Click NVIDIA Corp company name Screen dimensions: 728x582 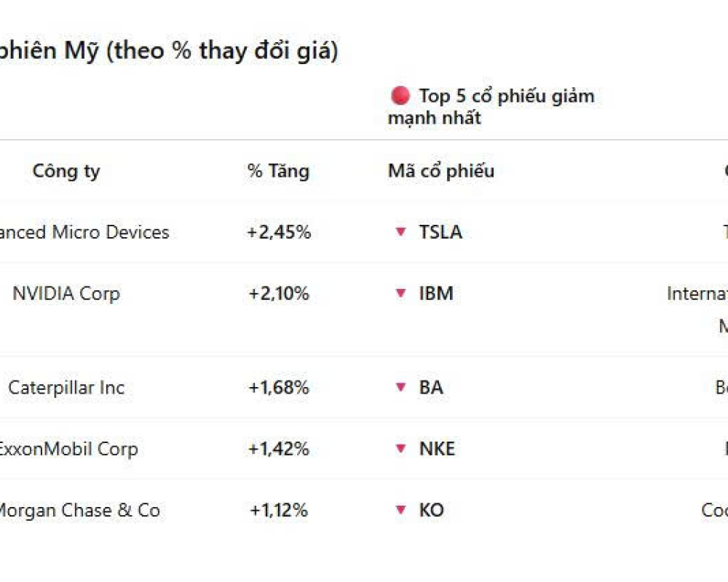[x=66, y=293]
